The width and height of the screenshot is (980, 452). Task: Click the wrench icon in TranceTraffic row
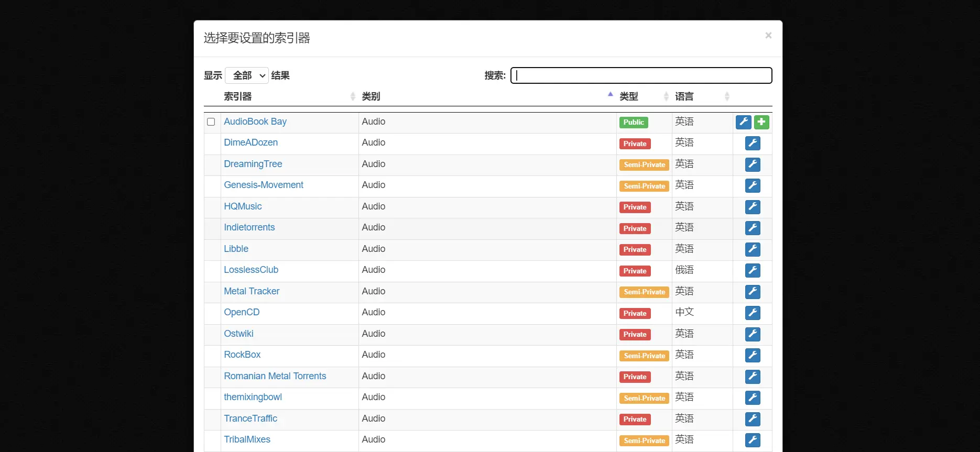tap(753, 419)
